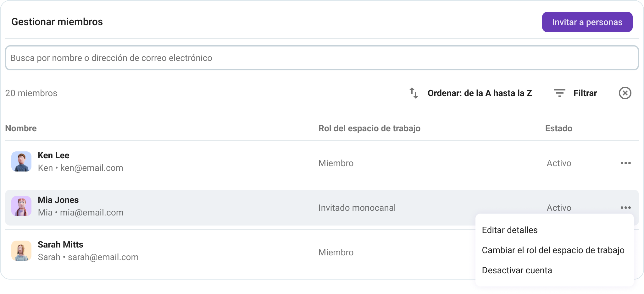Click the Rol del espacio de trabajo header
This screenshot has width=644, height=294.
click(x=369, y=128)
